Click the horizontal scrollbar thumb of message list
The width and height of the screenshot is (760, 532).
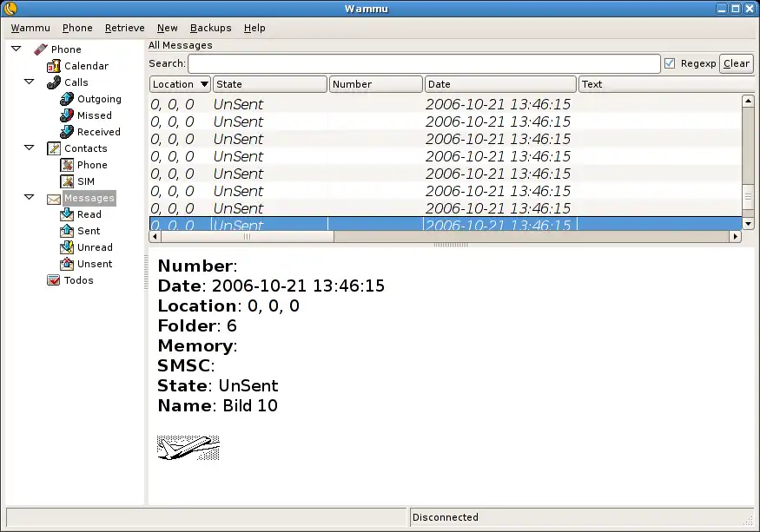coord(247,236)
